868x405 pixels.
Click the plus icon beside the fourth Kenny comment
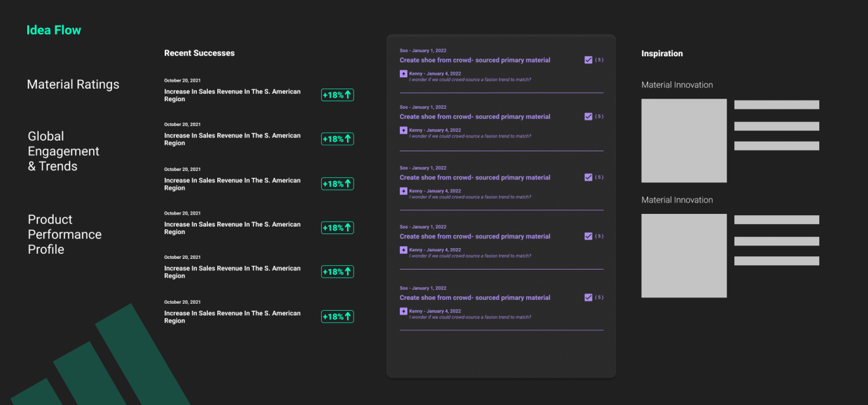[x=404, y=250]
